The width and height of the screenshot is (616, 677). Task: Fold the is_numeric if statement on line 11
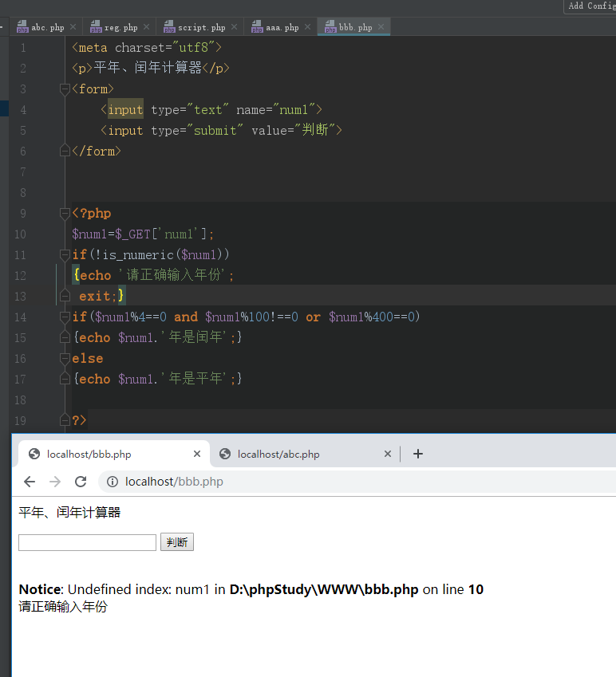(65, 255)
